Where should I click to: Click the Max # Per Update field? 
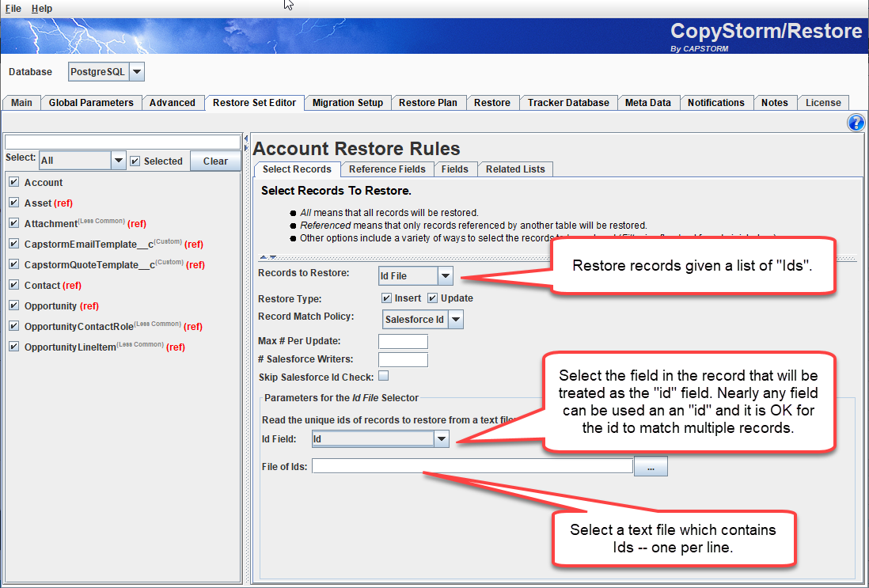403,341
